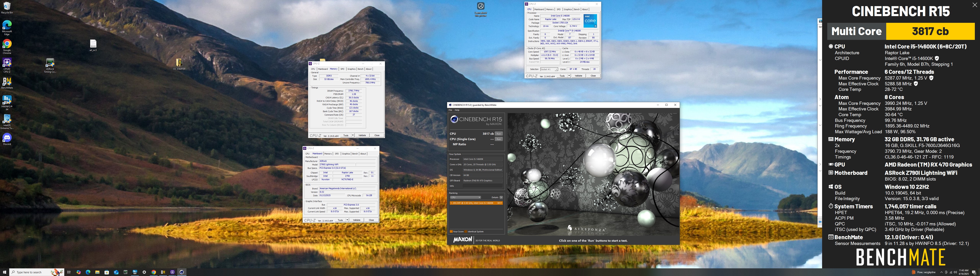Open Tools dropdown arrow in mainboard CPU-Z

[x=347, y=220]
